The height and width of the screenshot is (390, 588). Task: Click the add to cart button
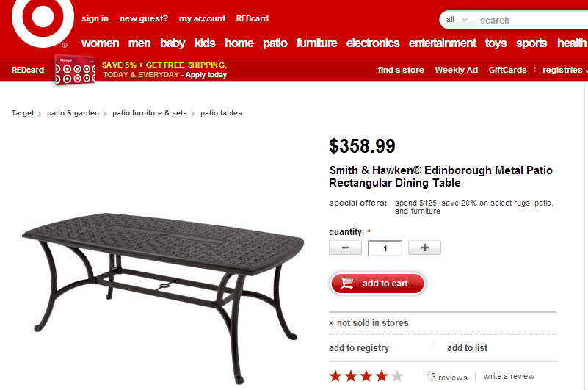[x=377, y=284]
